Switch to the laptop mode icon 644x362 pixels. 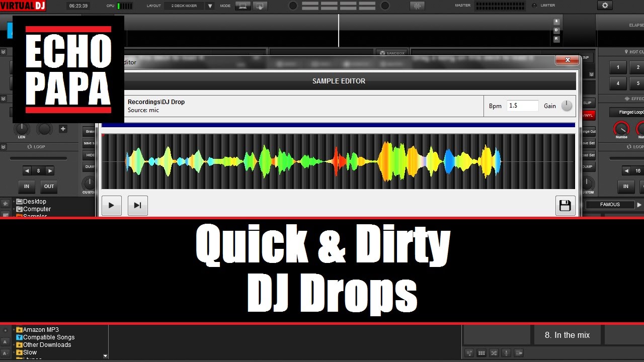point(243,6)
